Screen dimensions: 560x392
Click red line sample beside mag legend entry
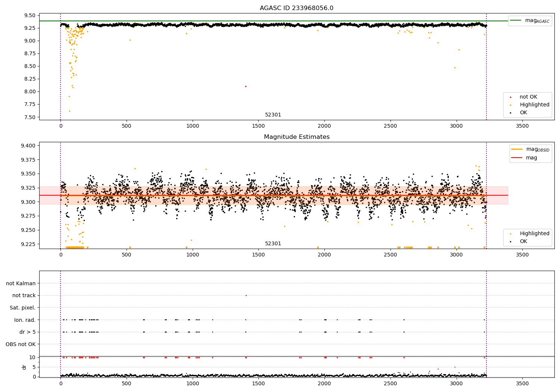[x=517, y=158]
